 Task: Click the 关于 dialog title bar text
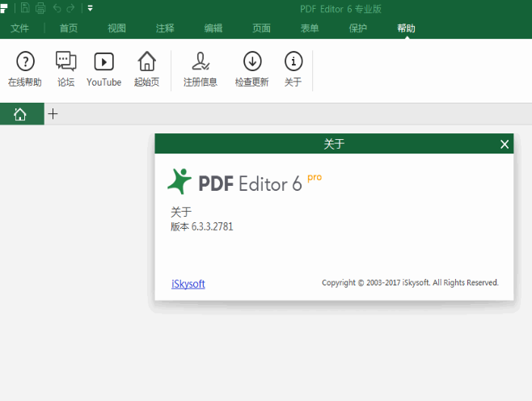click(334, 144)
